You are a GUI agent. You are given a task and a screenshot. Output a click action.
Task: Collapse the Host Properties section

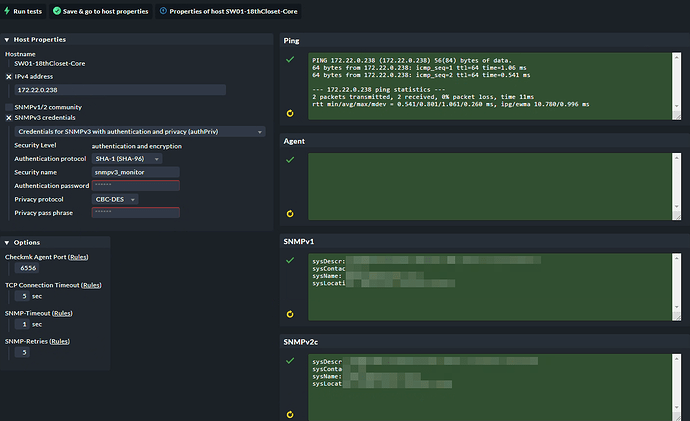(x=8, y=40)
